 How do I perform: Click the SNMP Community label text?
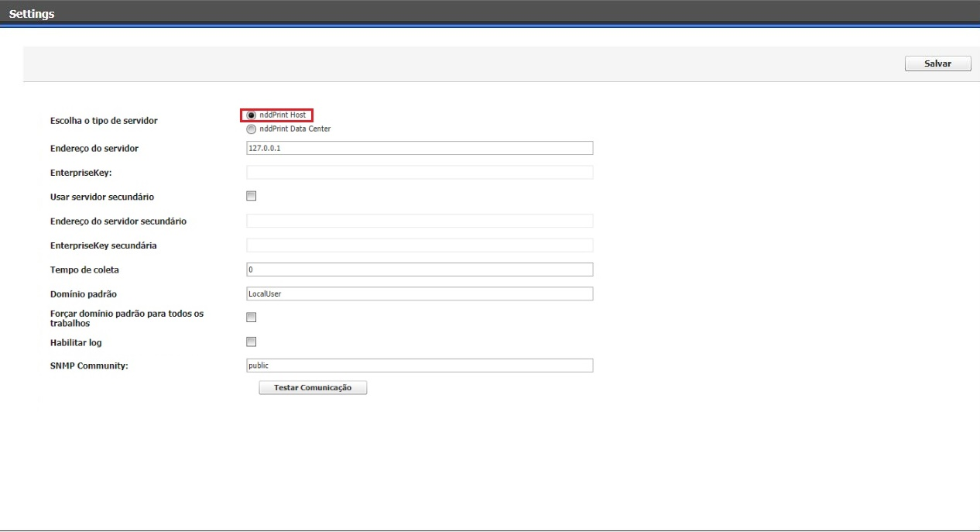tap(89, 366)
